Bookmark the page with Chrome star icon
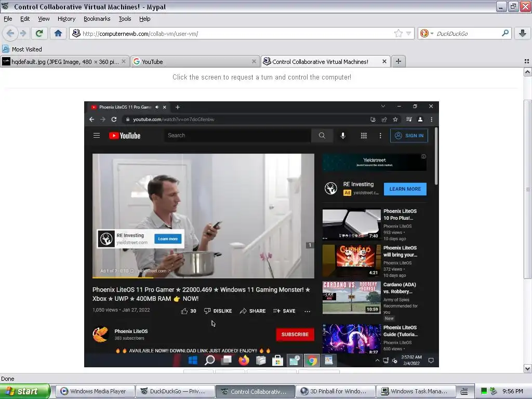 [395, 119]
